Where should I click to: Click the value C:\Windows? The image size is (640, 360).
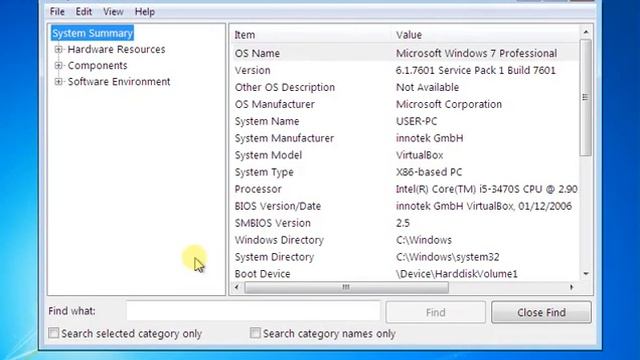[424, 240]
